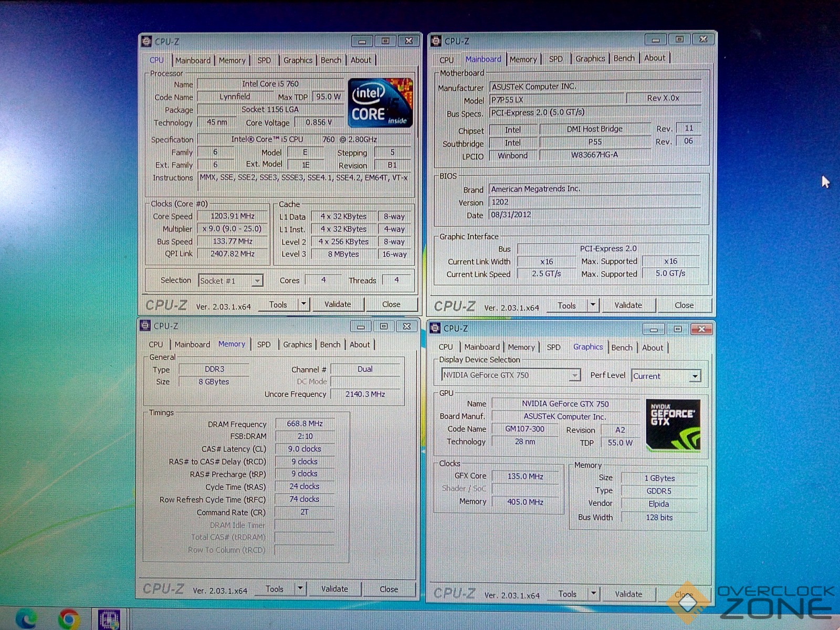Screen dimensions: 840x630
Task: Minimize the Graphics window
Action: pos(654,329)
